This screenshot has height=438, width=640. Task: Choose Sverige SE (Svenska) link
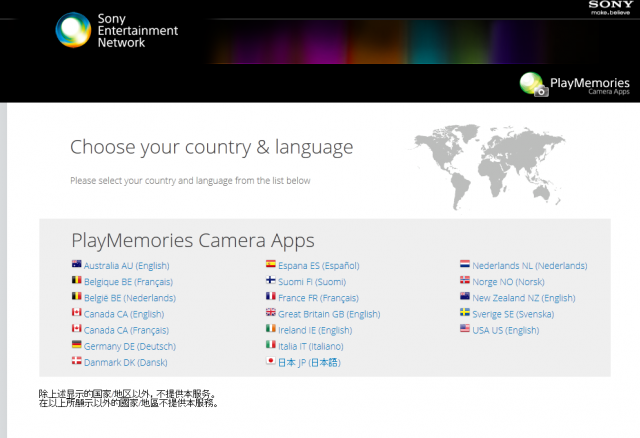coord(513,314)
